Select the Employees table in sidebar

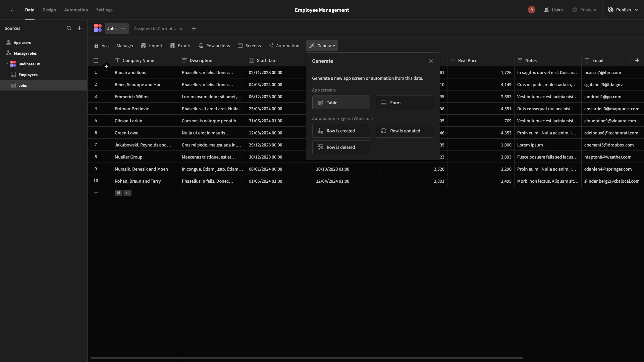[x=44, y=75]
